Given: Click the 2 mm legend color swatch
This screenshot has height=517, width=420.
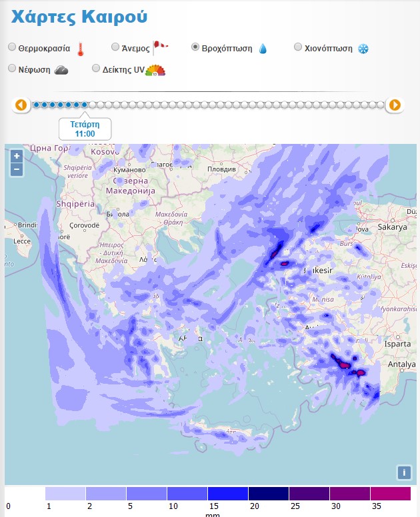Looking at the screenshot, I should click(106, 494).
